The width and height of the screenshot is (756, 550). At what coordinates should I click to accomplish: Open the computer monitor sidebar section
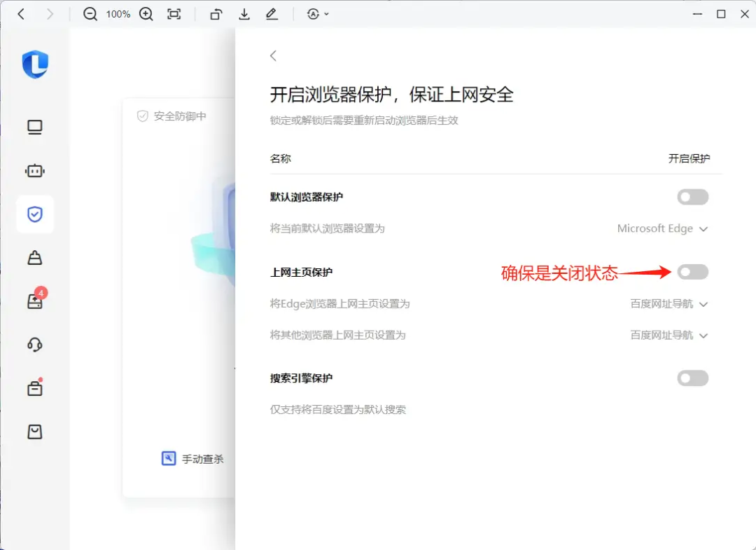[x=35, y=128]
